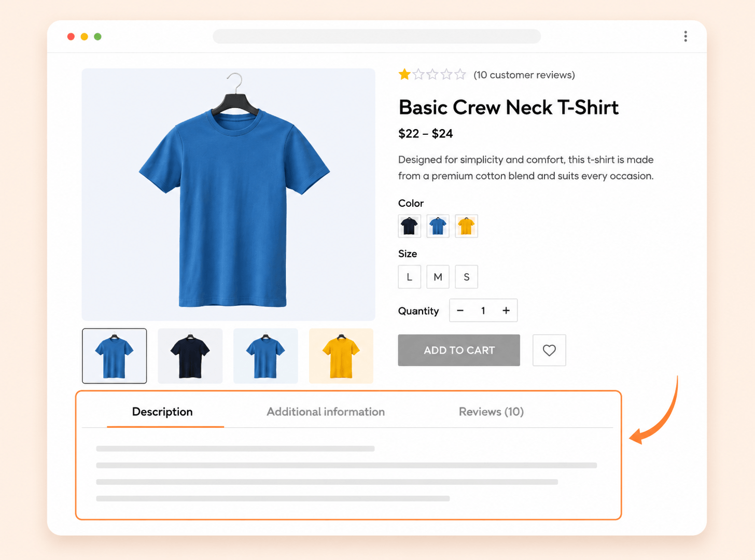
Task: Click the Basic Crew Neck T-Shirt title
Action: pyautogui.click(x=509, y=107)
